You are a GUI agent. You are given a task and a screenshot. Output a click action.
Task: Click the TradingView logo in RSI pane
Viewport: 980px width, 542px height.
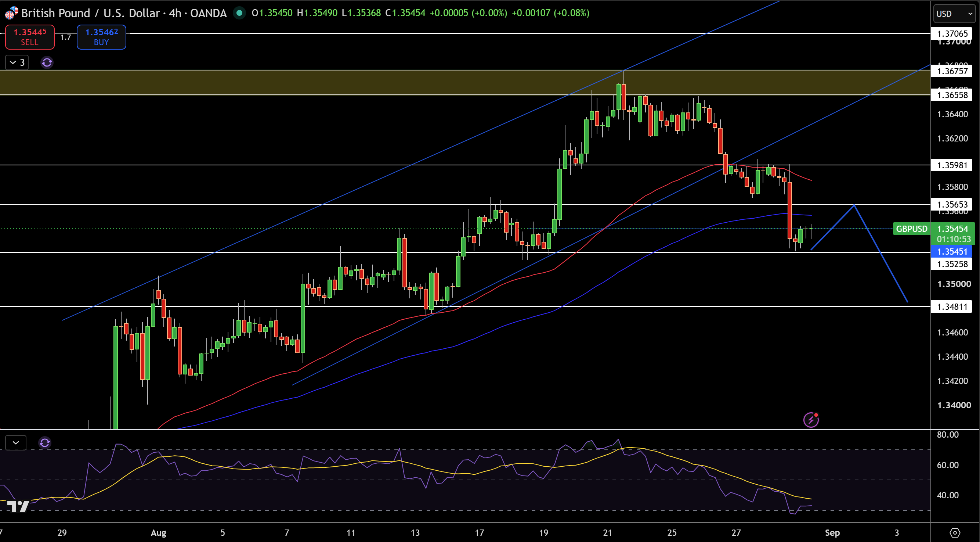click(18, 506)
